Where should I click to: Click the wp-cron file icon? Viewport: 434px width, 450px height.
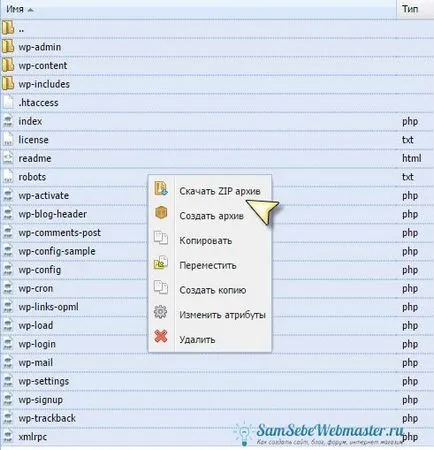coord(8,288)
